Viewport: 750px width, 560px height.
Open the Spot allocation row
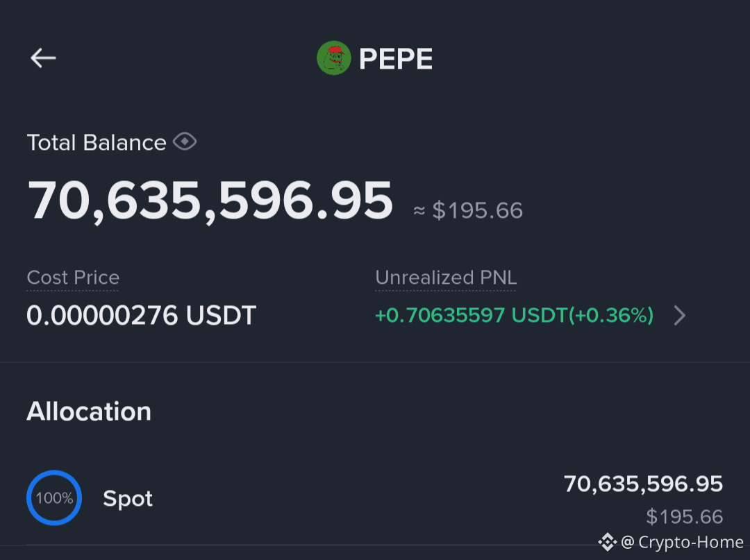coord(375,498)
